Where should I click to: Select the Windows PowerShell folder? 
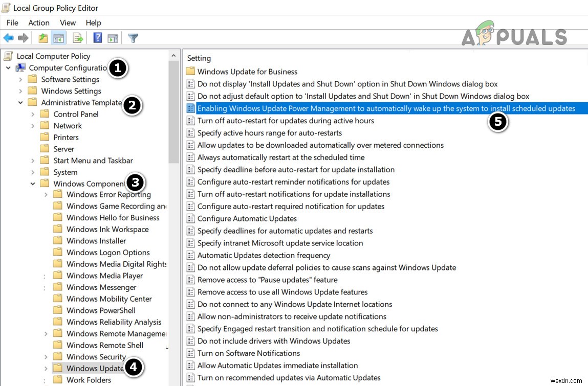(101, 310)
